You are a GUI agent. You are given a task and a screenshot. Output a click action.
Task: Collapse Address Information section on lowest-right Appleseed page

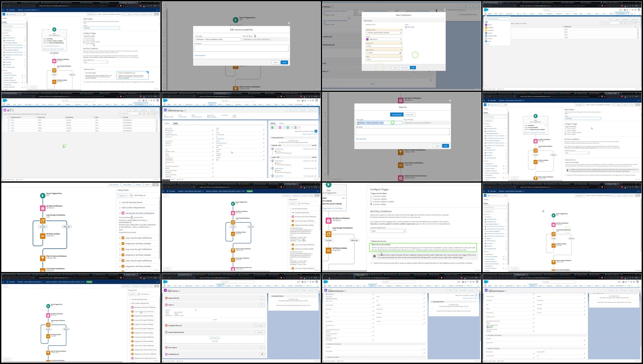[486, 348]
